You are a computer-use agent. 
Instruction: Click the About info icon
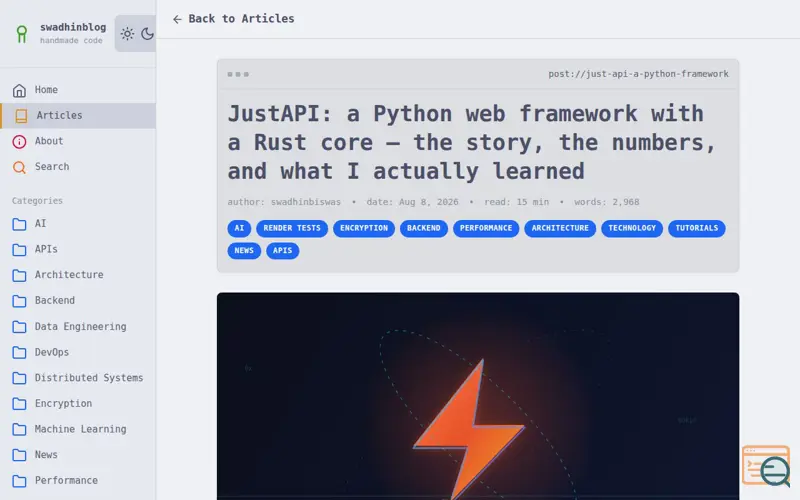(19, 141)
